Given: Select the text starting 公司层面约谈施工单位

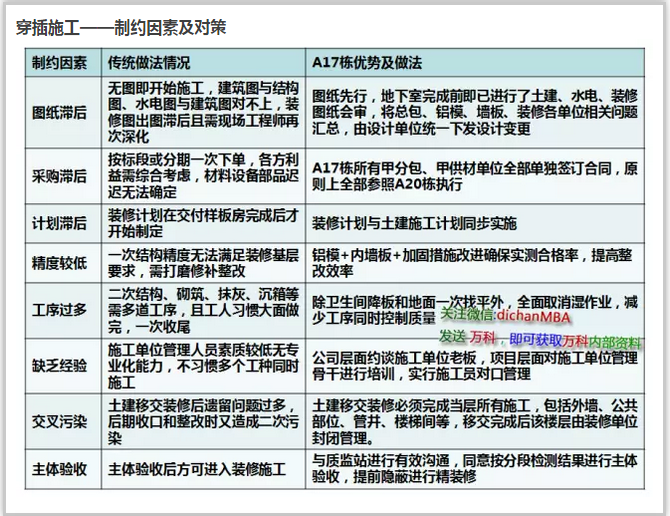Looking at the screenshot, I should [475, 366].
